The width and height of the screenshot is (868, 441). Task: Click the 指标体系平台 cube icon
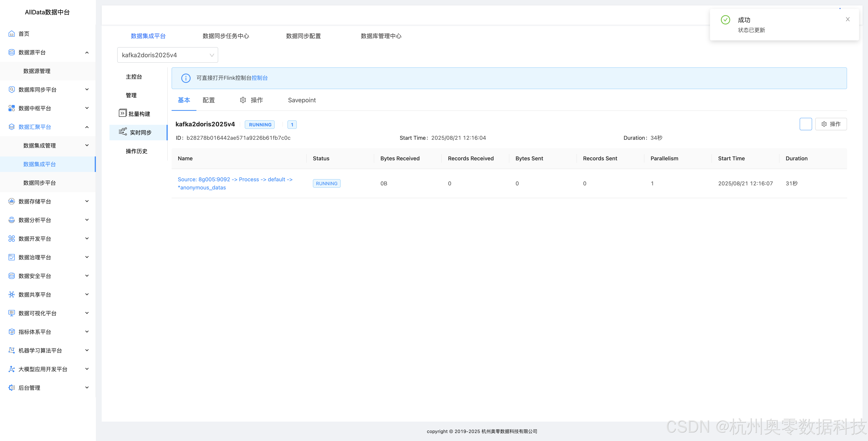(x=11, y=332)
